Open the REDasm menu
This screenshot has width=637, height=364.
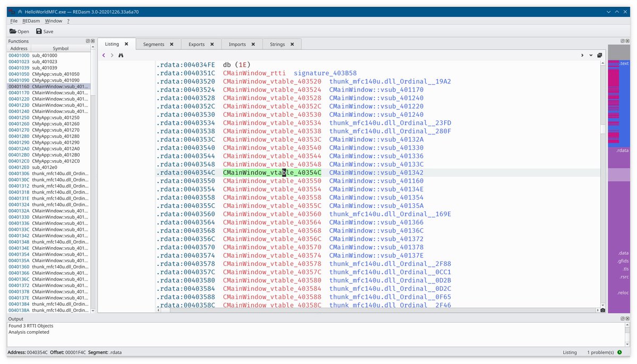[31, 21]
